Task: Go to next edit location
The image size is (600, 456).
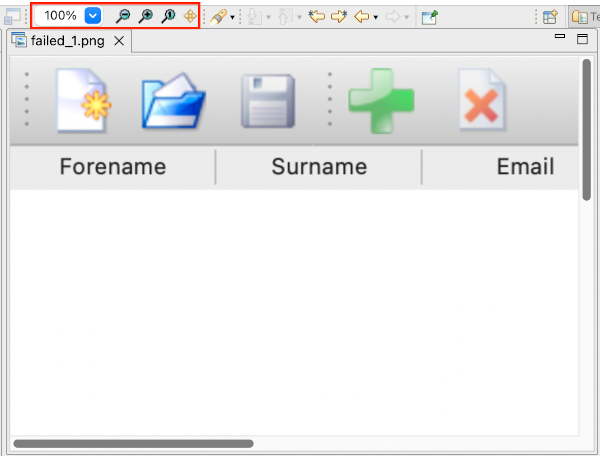Action: [x=339, y=16]
